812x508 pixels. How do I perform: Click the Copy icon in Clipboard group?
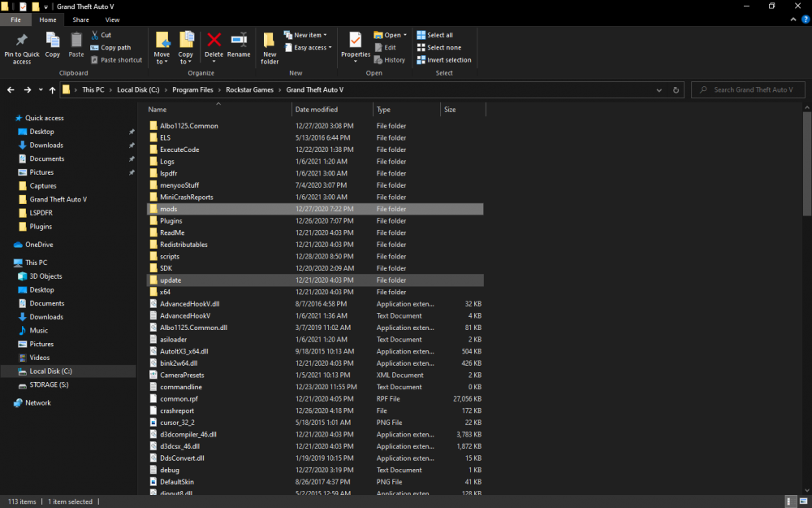tap(53, 42)
